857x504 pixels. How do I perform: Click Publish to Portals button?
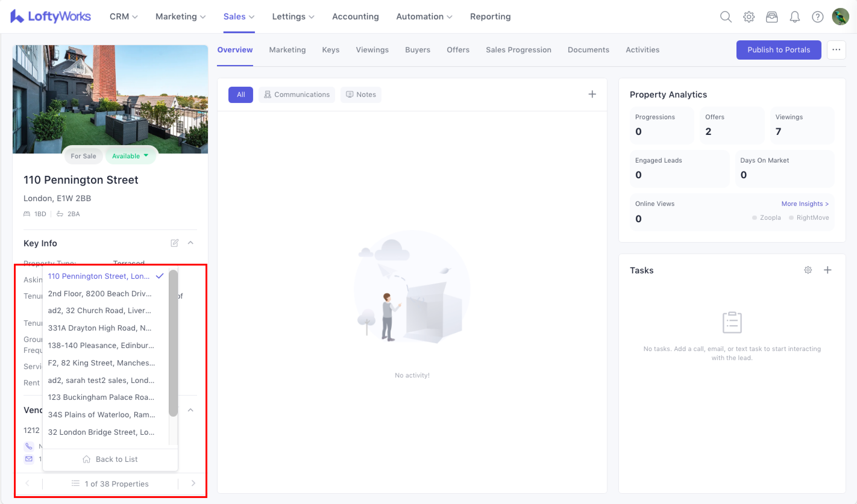(x=778, y=50)
